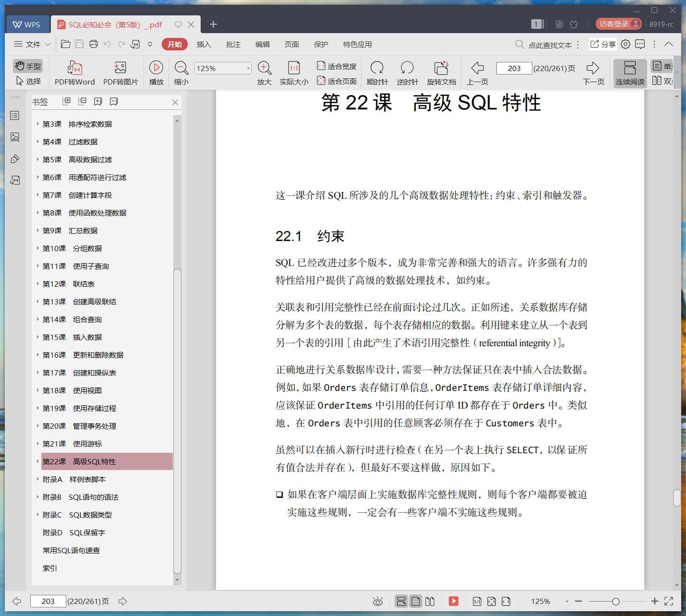
Task: Expand 第18课 使用视图 bookmark
Action: tap(38, 390)
